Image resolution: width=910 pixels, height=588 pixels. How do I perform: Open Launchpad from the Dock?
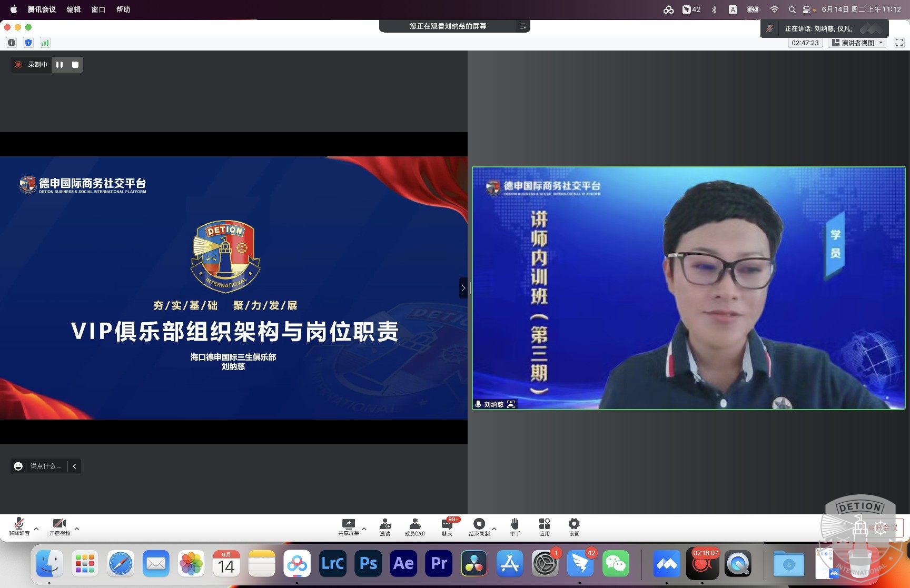coord(85,564)
